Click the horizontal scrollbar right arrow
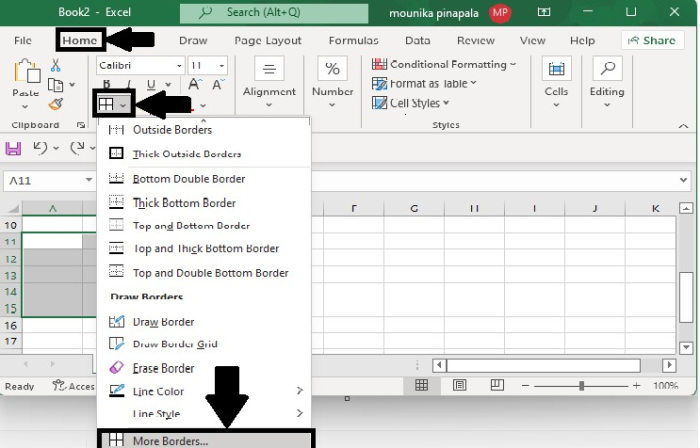This screenshot has height=448, width=700. (x=669, y=365)
